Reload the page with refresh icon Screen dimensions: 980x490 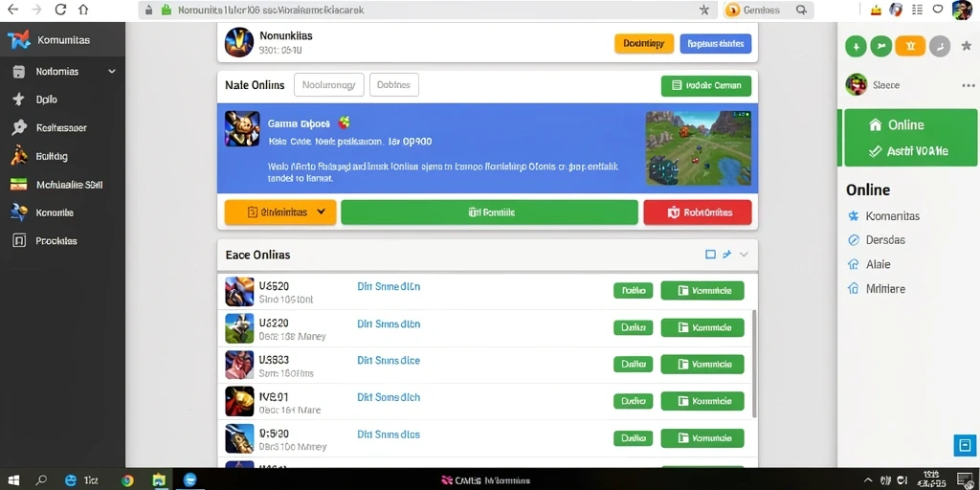point(60,10)
